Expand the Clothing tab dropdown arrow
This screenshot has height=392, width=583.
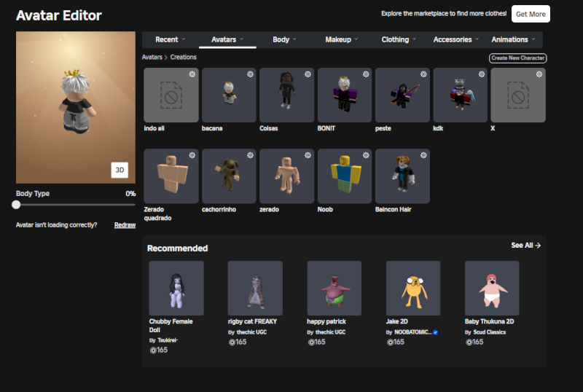[414, 39]
